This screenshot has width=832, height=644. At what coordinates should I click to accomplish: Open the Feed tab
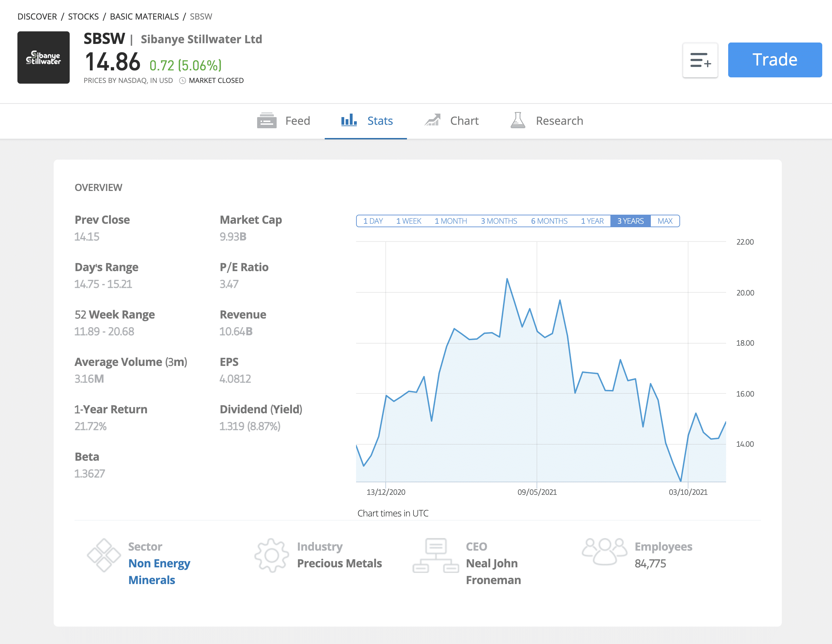point(283,121)
